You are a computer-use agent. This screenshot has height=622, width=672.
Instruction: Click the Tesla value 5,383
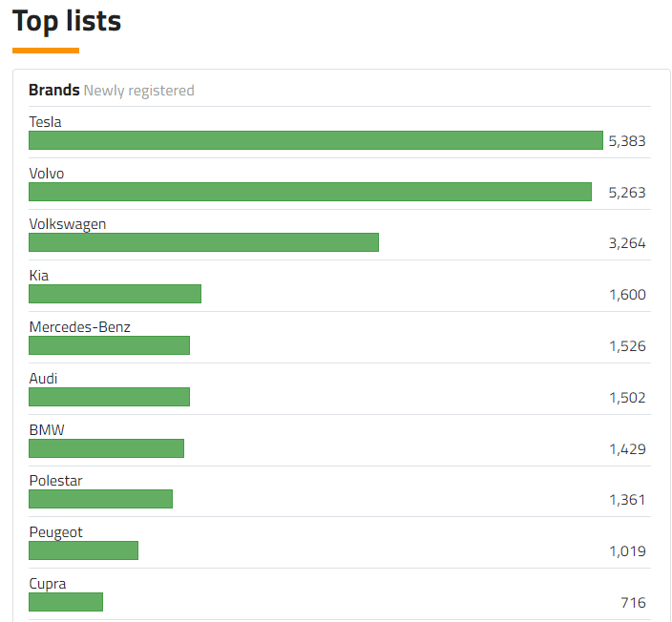(627, 141)
